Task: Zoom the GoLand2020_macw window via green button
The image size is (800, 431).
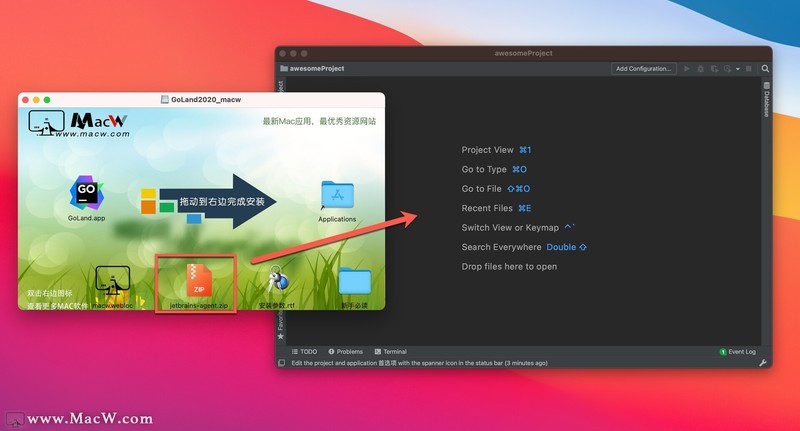Action: (x=47, y=99)
